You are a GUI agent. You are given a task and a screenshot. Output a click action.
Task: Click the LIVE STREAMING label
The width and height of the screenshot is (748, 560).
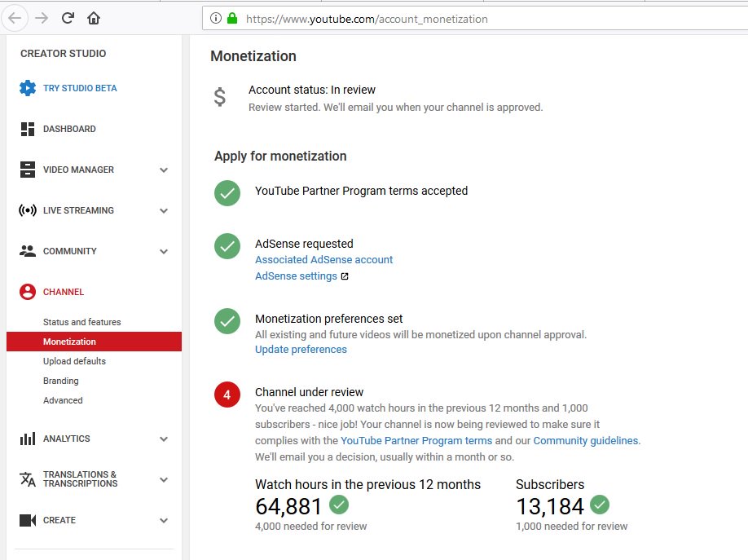coord(78,210)
